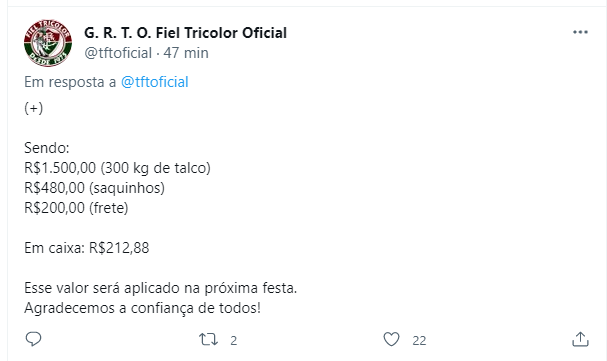This screenshot has width=607, height=361.
Task: Click the reply speech bubble icon
Action: [33, 339]
